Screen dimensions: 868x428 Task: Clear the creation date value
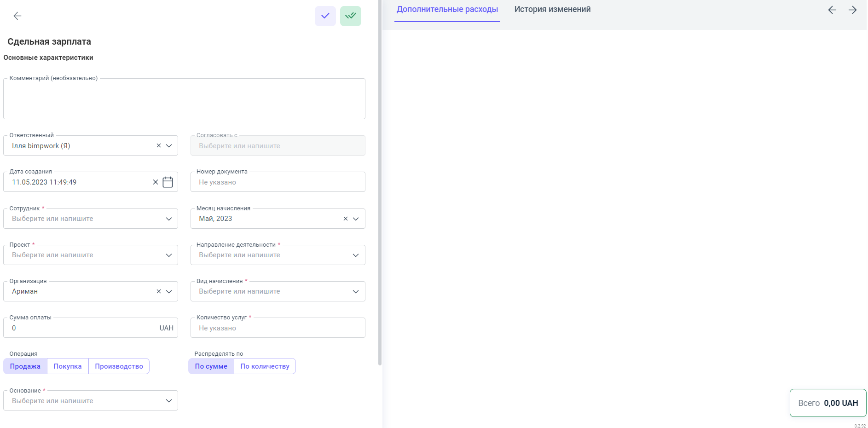pos(156,182)
